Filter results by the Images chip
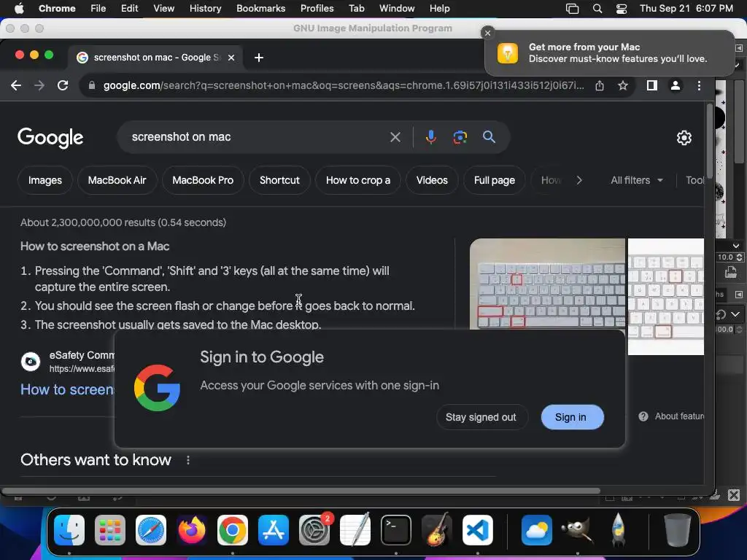Viewport: 747px width, 560px height. click(x=45, y=180)
